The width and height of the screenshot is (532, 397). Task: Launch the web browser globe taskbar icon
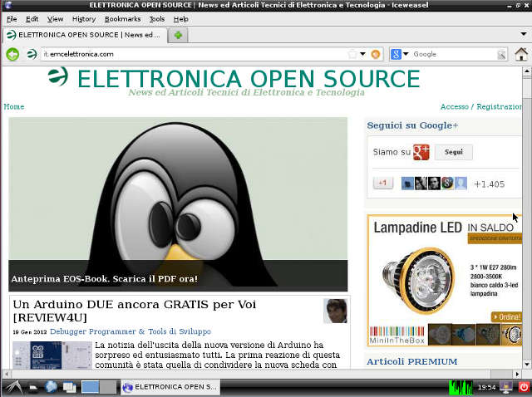pos(51,387)
